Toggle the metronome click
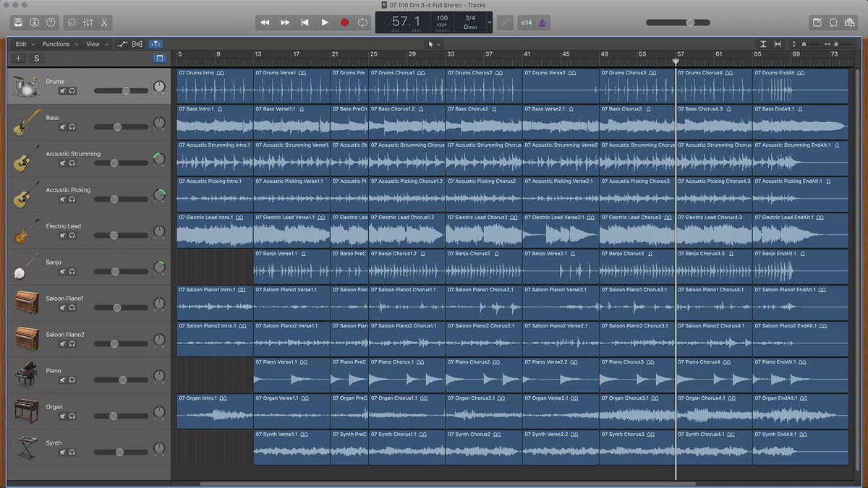 tap(542, 22)
